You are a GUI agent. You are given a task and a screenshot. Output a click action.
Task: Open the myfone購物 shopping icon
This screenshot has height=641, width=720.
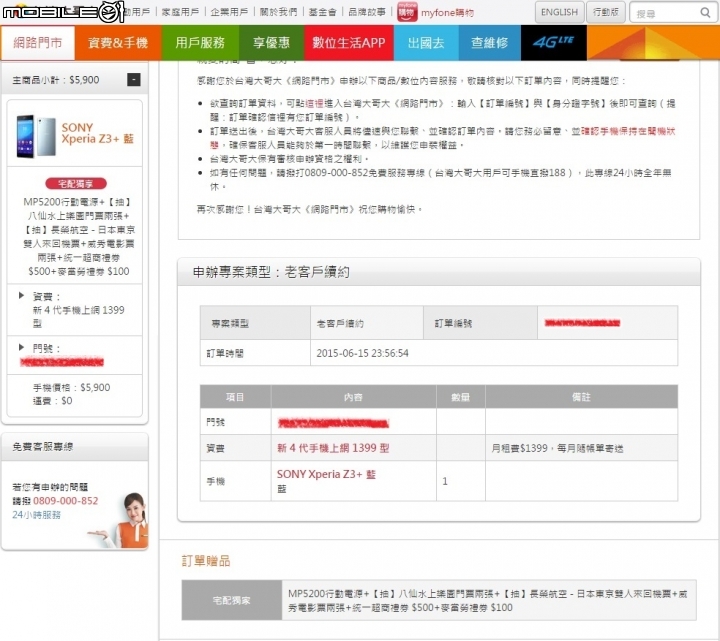pyautogui.click(x=407, y=12)
